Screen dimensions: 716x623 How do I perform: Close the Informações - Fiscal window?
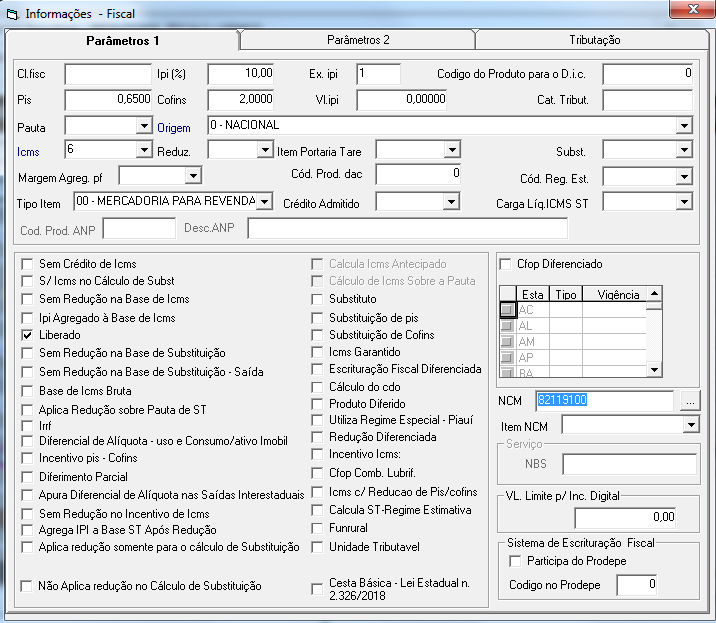point(693,9)
